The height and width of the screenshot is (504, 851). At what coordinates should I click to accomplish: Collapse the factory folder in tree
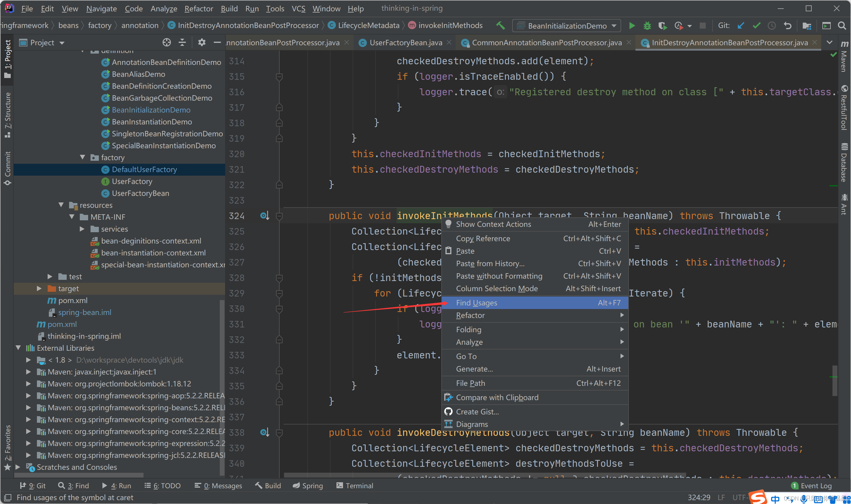tap(82, 157)
